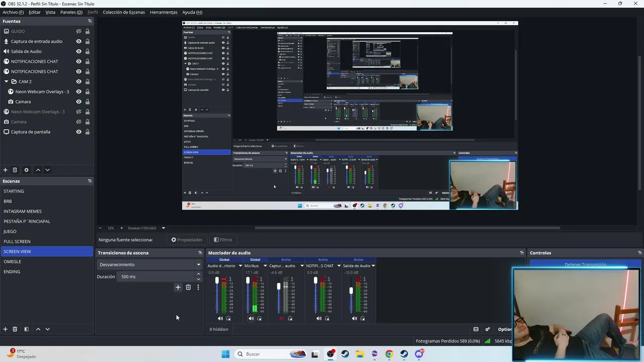Image resolution: width=644 pixels, height=362 pixels.
Task: Open Audio d...ritorio channel options arrow
Action: pyautogui.click(x=240, y=265)
